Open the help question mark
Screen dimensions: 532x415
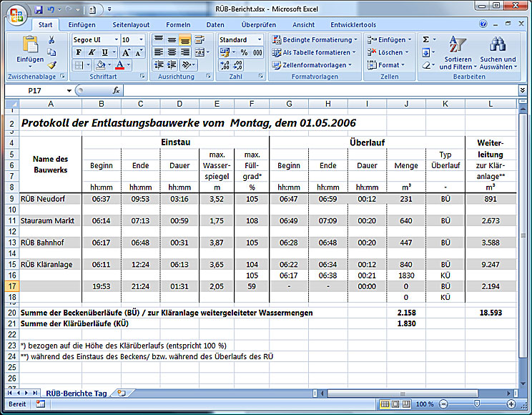[x=483, y=24]
